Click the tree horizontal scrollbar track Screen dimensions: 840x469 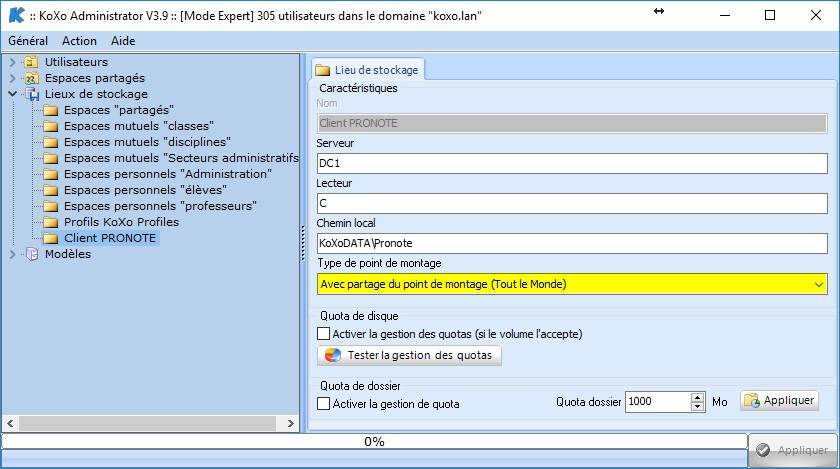point(147,423)
